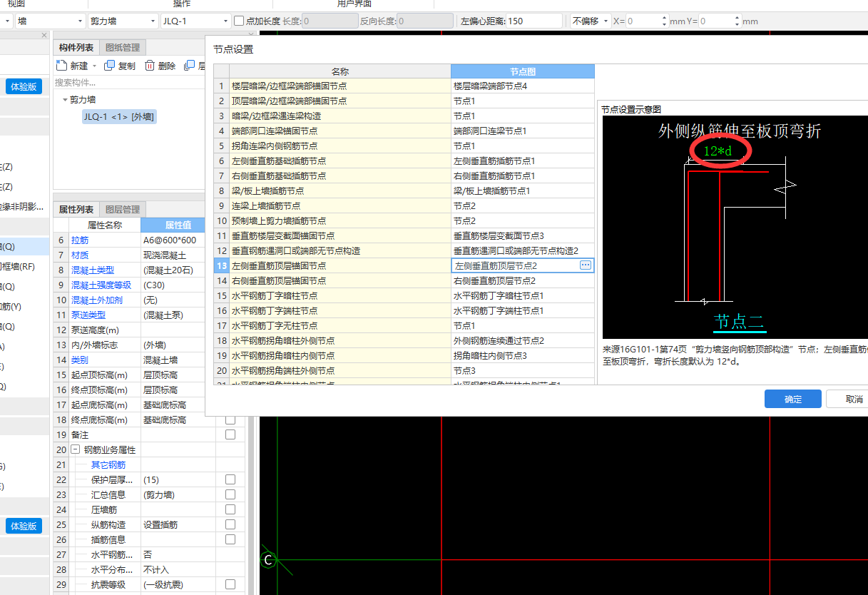Tick the checkbox in the 压墙筋 row

230,509
